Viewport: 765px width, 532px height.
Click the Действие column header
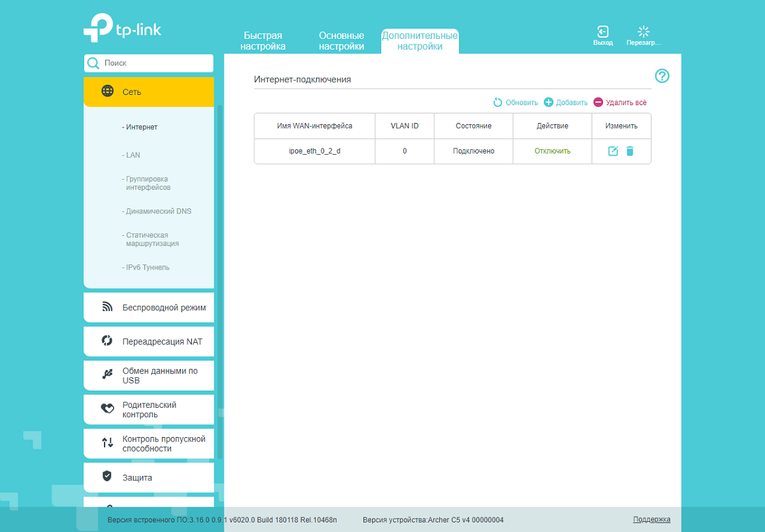(x=553, y=126)
